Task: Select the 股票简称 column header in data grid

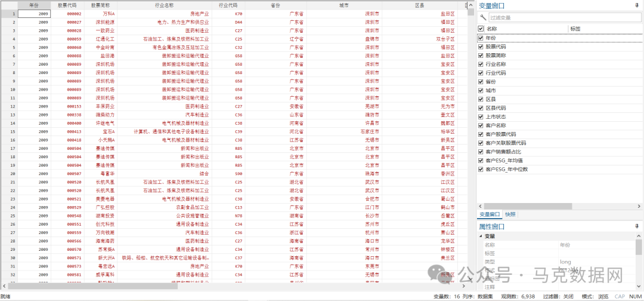Action: click(x=101, y=6)
